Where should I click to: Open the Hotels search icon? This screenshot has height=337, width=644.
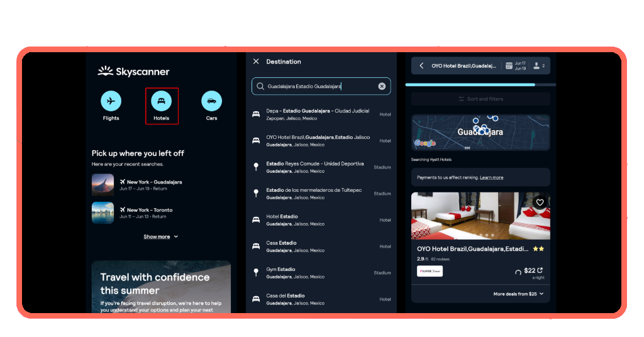tap(162, 101)
